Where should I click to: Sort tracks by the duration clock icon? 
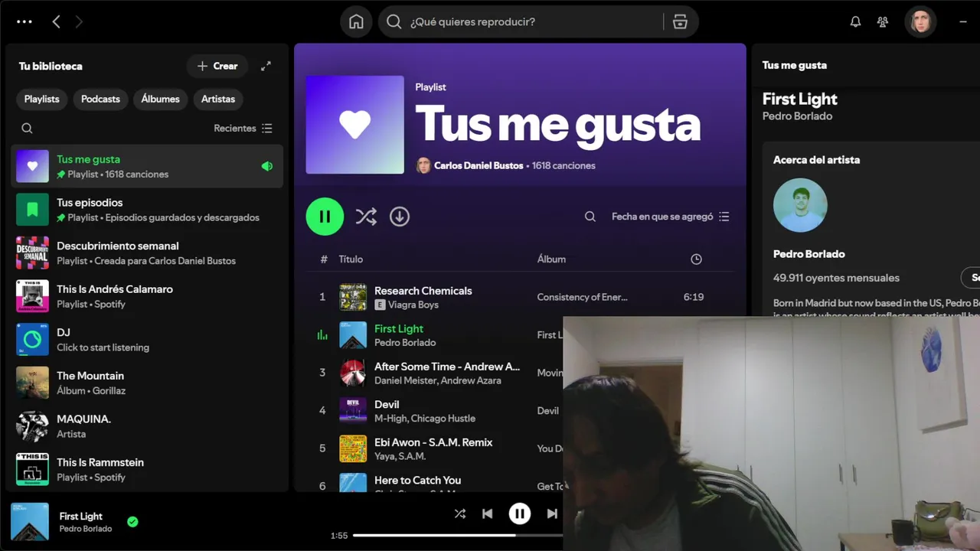coord(696,259)
